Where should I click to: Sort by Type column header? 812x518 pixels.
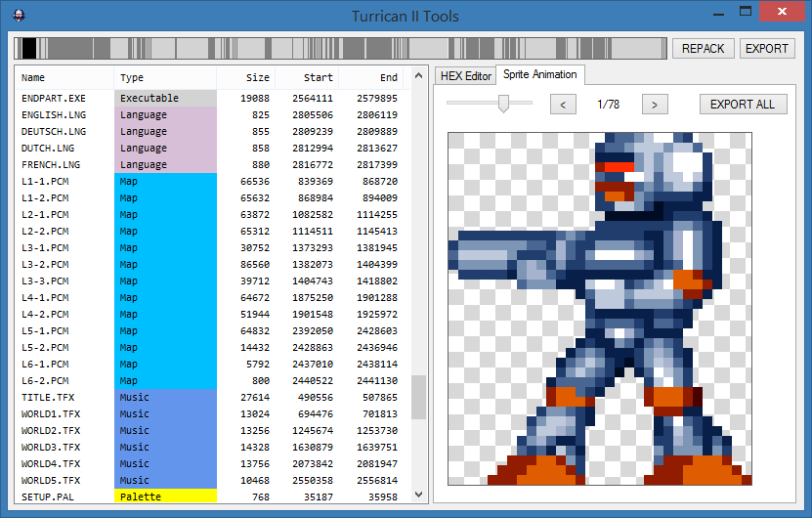pyautogui.click(x=165, y=78)
